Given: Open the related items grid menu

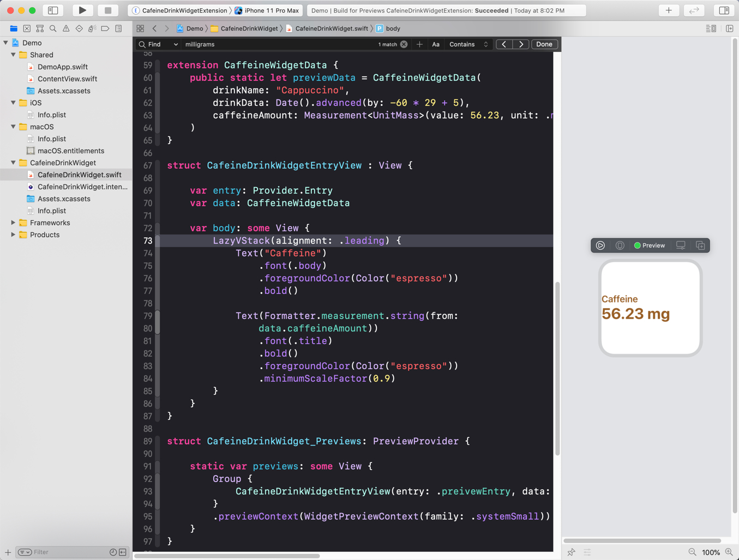Looking at the screenshot, I should coord(140,28).
